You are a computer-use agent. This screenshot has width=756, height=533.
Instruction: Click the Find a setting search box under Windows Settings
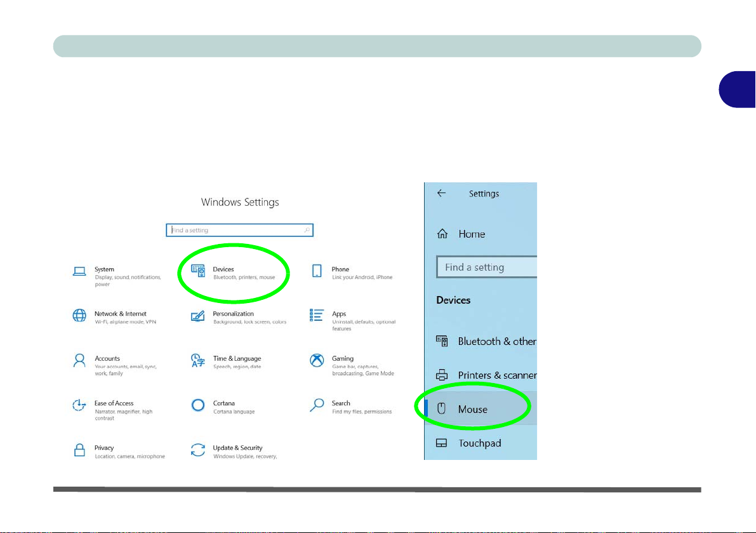tap(240, 230)
